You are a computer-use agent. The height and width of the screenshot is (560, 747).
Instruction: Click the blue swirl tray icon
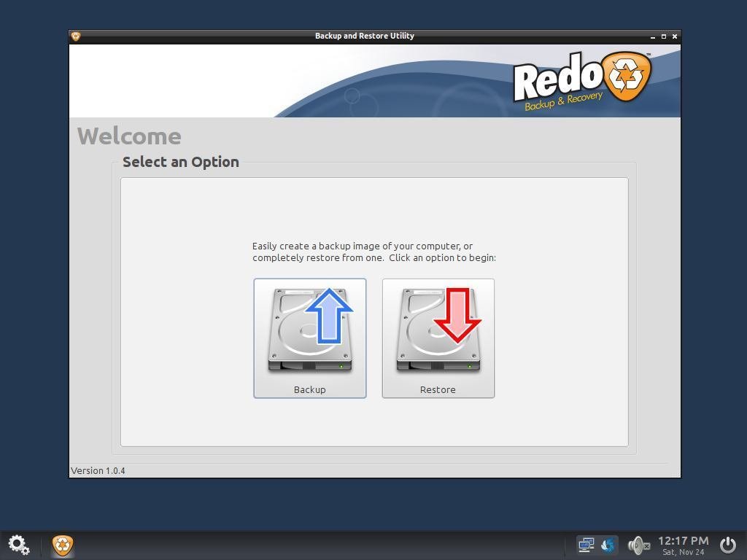pyautogui.click(x=608, y=545)
